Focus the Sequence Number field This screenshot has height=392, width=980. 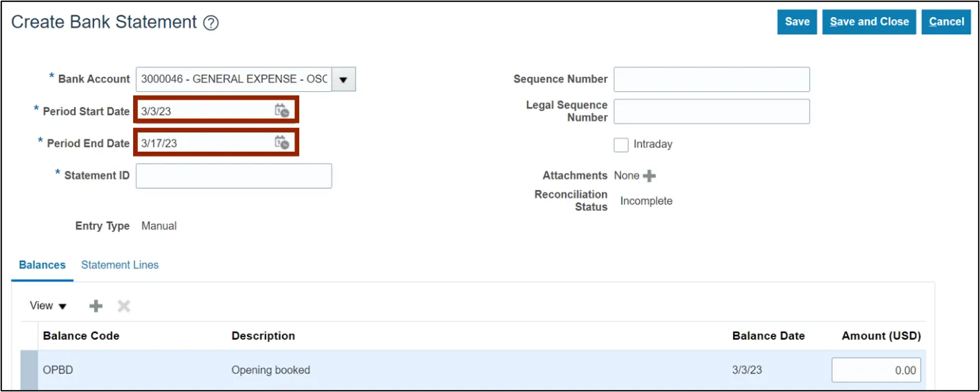pyautogui.click(x=711, y=80)
